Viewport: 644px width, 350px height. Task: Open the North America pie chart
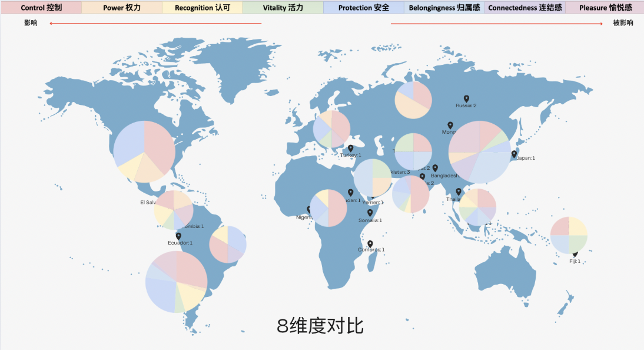(144, 152)
